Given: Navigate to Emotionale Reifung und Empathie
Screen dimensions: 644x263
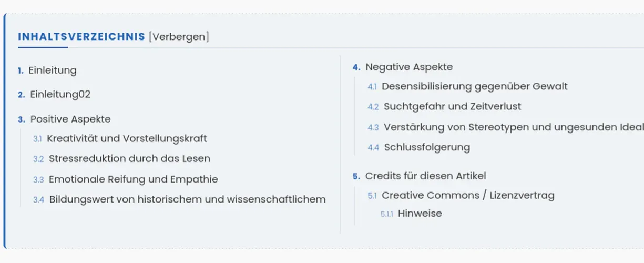Looking at the screenshot, I should pyautogui.click(x=133, y=179).
